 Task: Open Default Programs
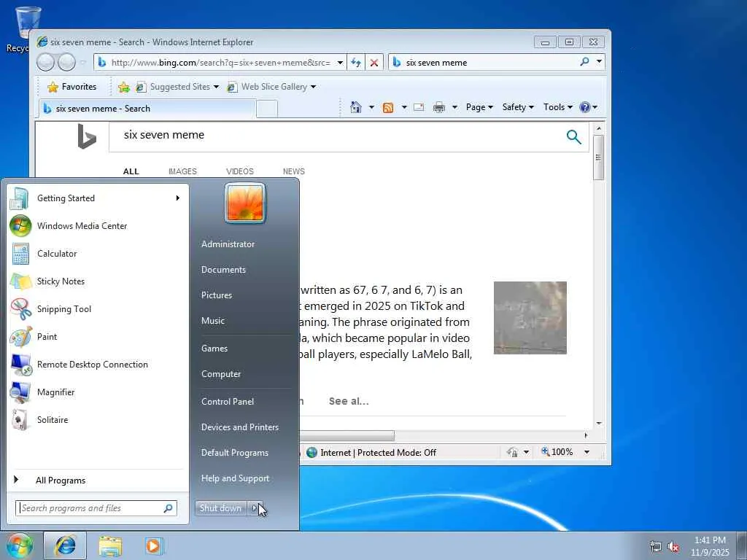[x=235, y=452]
